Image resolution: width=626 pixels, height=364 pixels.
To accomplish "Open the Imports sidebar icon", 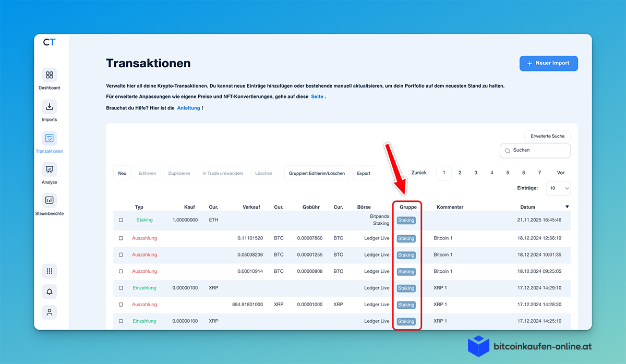I will [x=50, y=107].
